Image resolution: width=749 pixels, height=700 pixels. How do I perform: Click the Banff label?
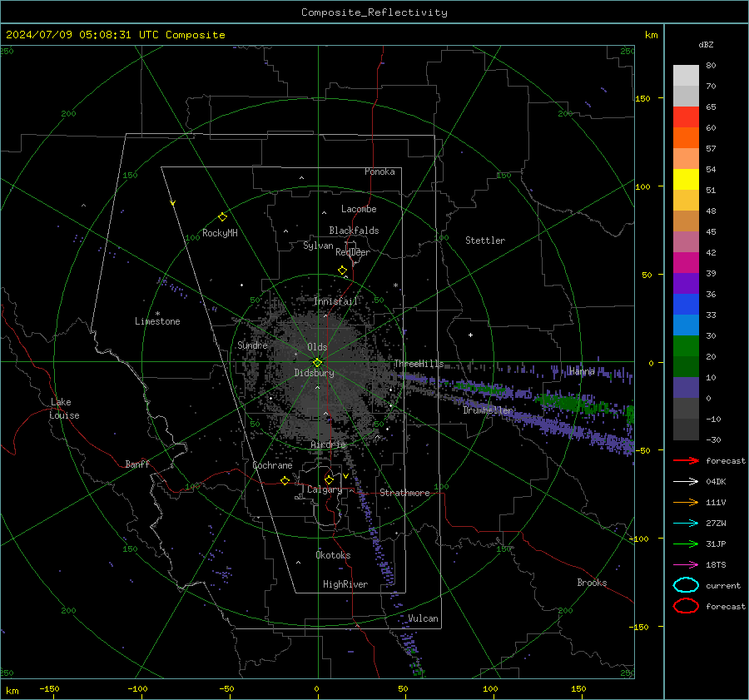tap(137, 464)
